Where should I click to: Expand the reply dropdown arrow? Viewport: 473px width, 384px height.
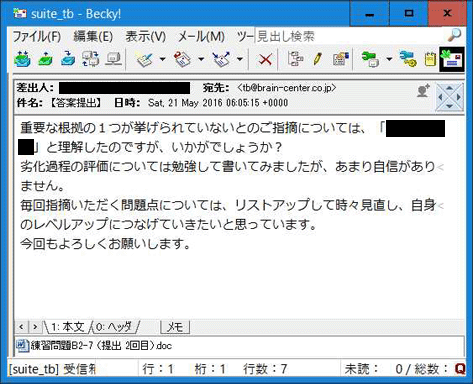tap(201, 59)
